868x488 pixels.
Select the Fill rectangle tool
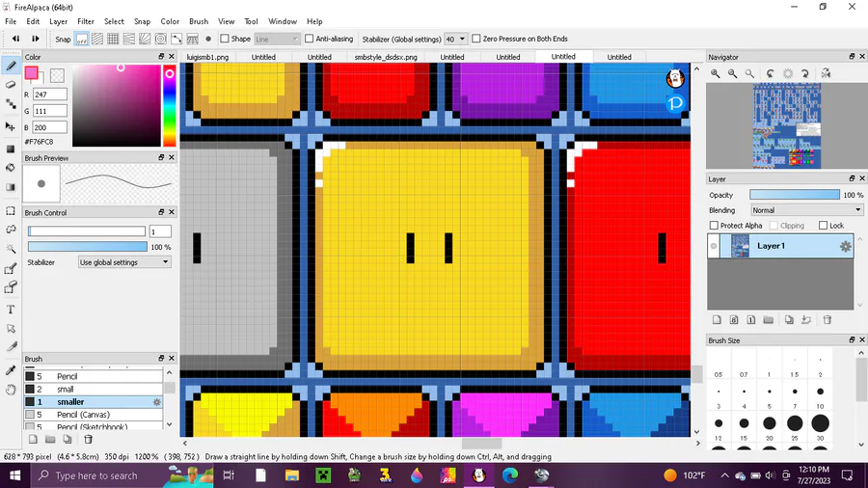(11, 149)
